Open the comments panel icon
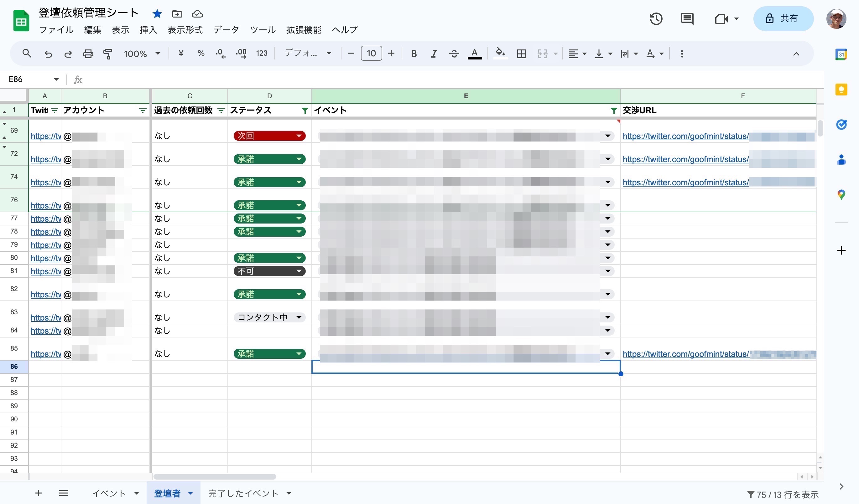 [687, 18]
